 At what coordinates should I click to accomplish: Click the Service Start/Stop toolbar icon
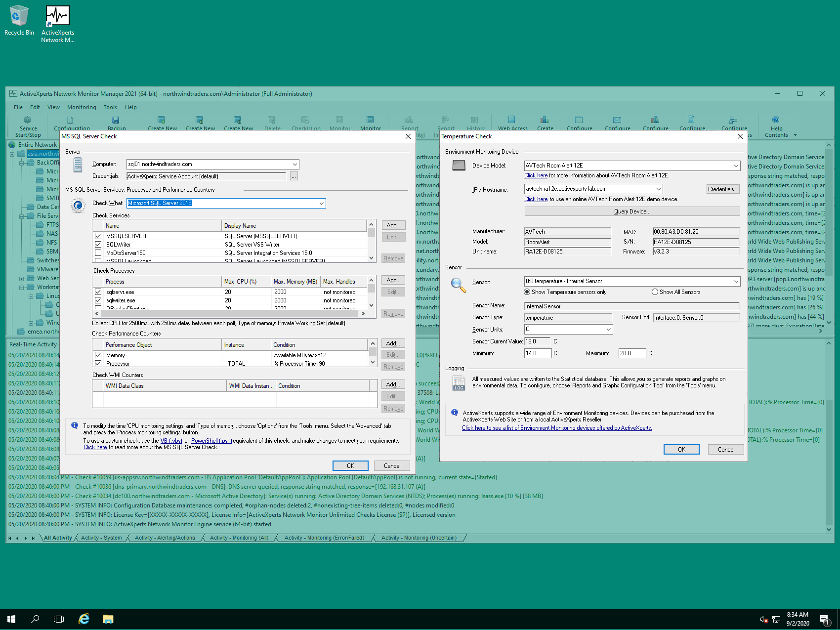click(x=28, y=120)
